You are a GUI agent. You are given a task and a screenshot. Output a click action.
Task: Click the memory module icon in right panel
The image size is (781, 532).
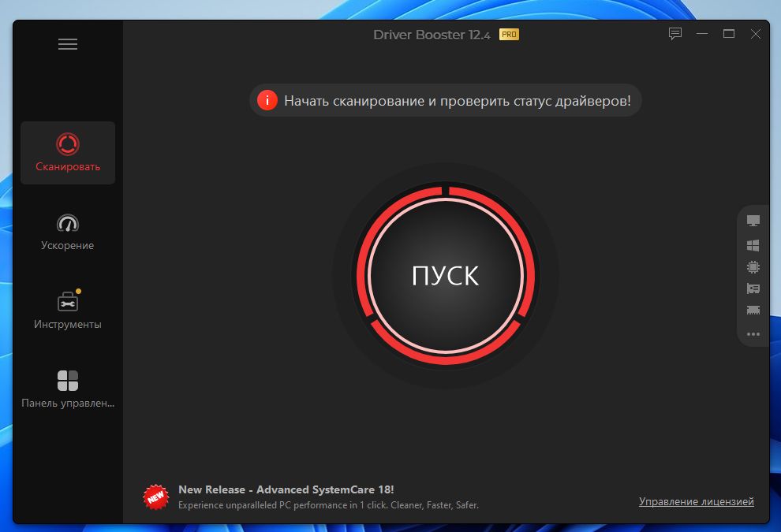pyautogui.click(x=753, y=310)
